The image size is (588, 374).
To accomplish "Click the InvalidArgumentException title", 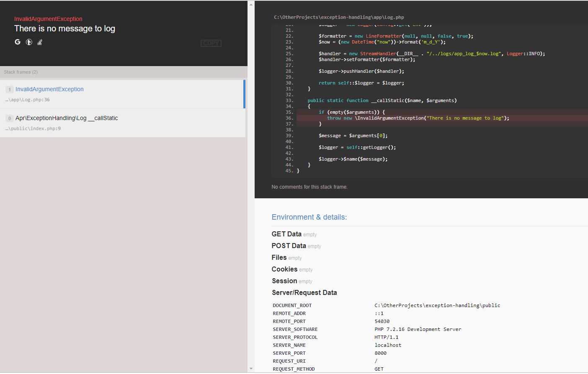I will [x=48, y=19].
